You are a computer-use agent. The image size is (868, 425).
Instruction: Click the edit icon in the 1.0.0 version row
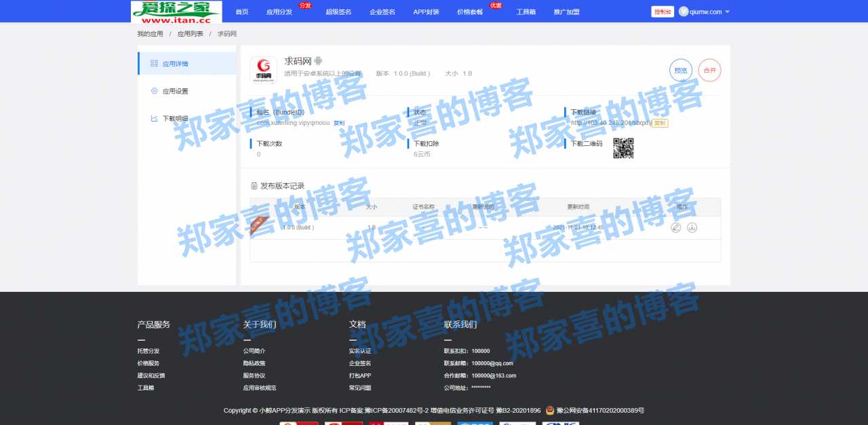click(675, 227)
